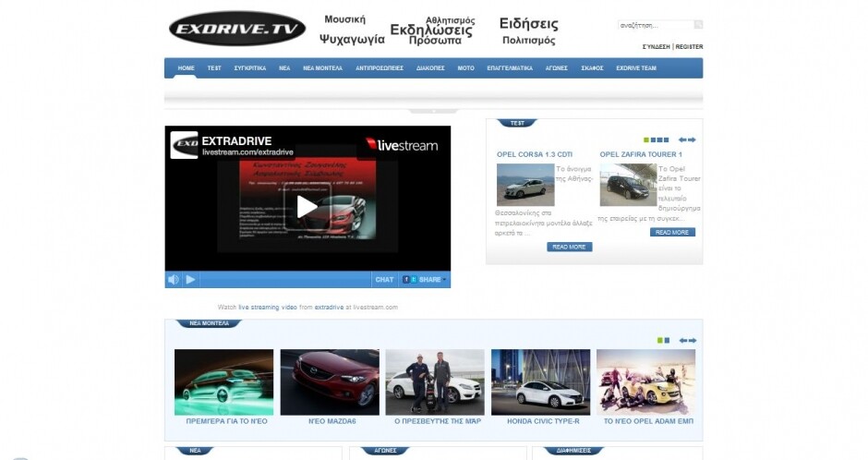Click the REGISTER link
The height and width of the screenshot is (460, 868).
tap(689, 47)
